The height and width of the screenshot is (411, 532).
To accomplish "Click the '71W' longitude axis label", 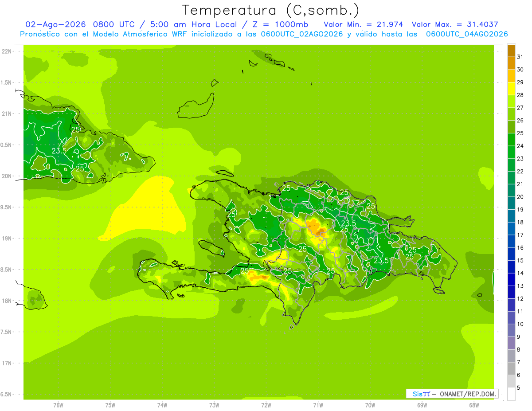I will (318, 405).
